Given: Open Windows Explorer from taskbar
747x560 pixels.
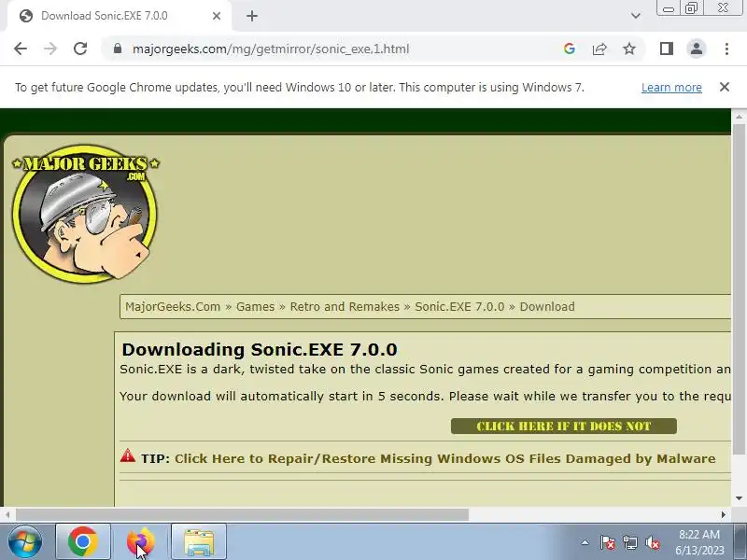Looking at the screenshot, I should [199, 542].
